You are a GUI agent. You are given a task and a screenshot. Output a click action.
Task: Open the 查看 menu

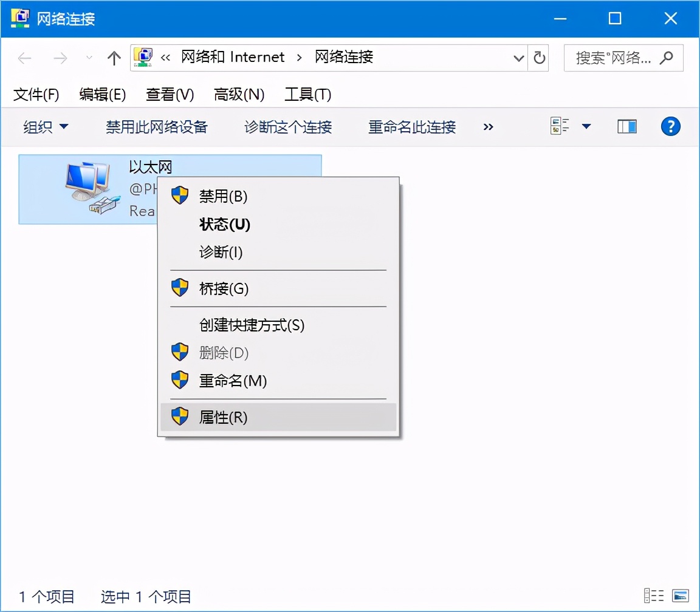click(168, 95)
